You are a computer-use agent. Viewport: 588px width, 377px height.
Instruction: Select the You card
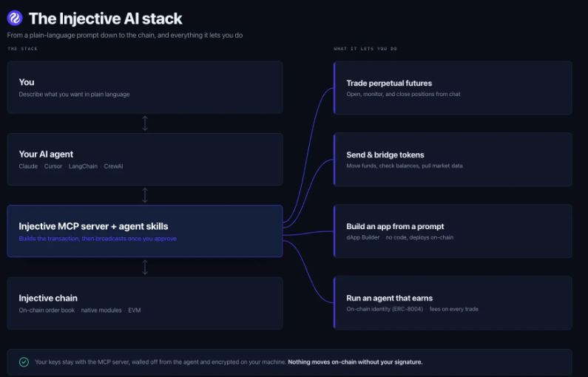(145, 87)
